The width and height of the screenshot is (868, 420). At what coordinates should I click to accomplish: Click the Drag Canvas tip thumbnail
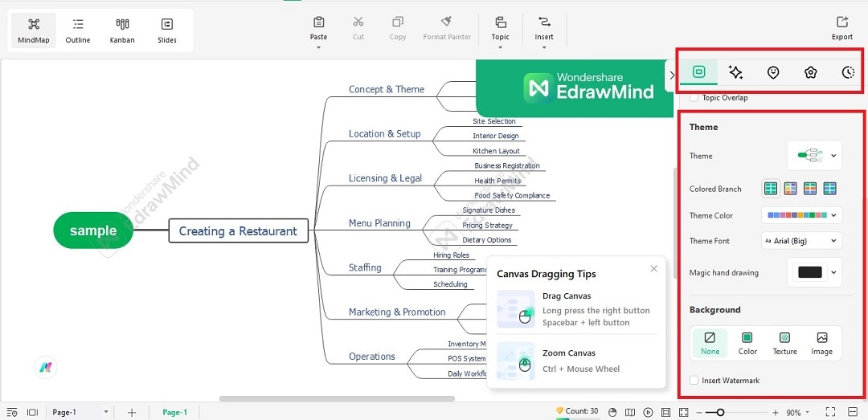[x=516, y=309]
